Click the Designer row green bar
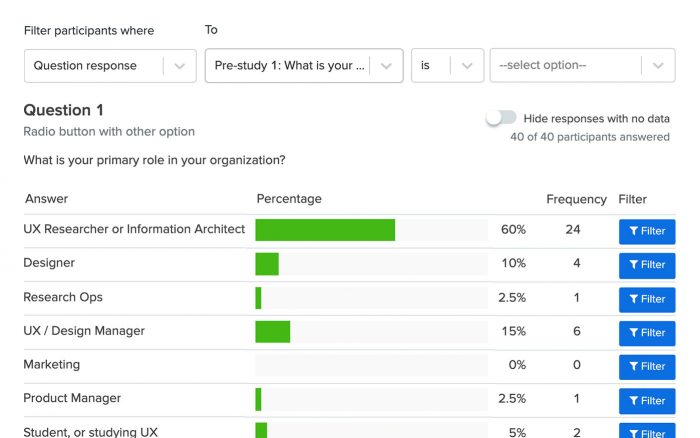700x438 pixels. 267,264
